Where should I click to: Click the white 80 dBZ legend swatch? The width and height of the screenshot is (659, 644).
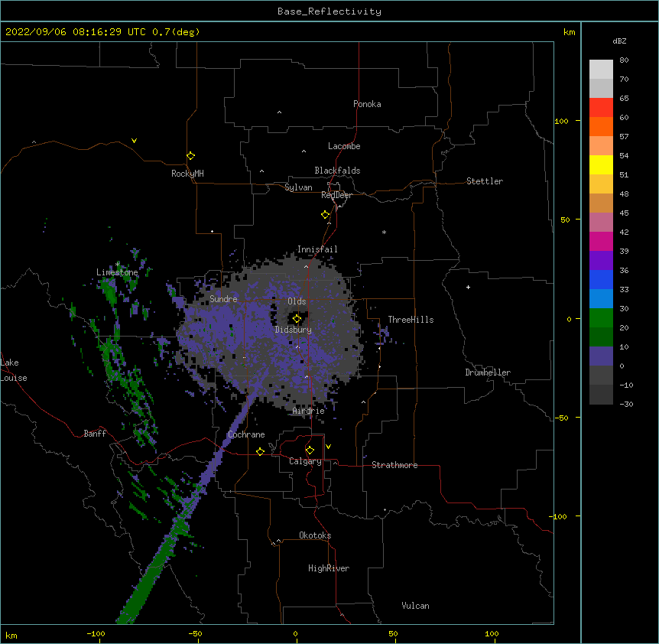601,70
